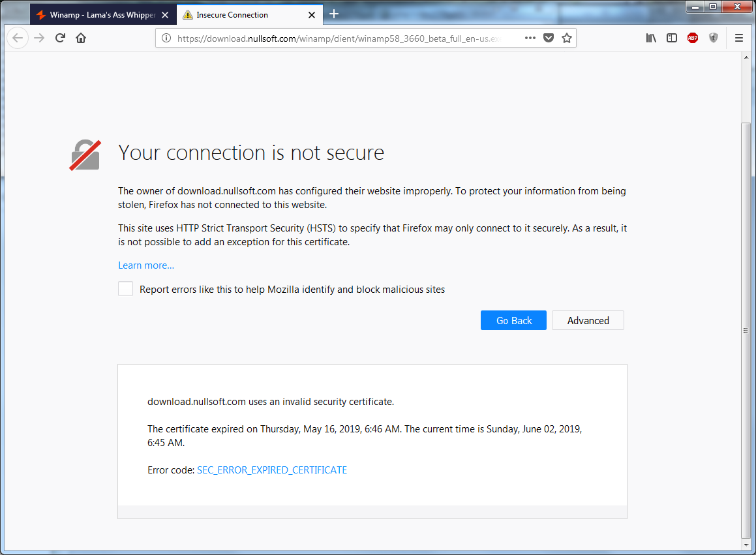Go to the Home page icon
This screenshot has width=756, height=555.
(x=81, y=38)
